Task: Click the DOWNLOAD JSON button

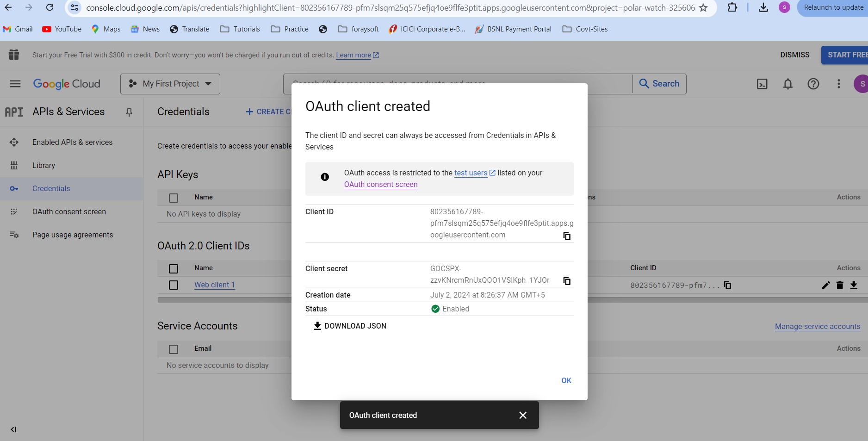Action: (x=350, y=326)
